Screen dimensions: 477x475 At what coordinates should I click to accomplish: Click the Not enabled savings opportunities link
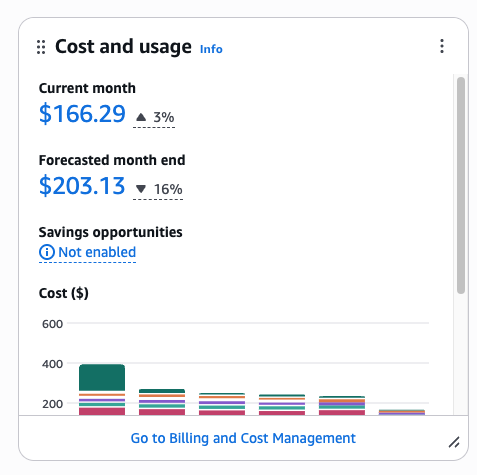pos(87,252)
